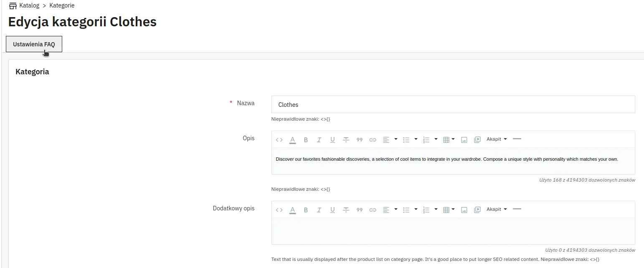
Task: Apply strikethrough in the Opis editor toolbar
Action: (x=346, y=140)
